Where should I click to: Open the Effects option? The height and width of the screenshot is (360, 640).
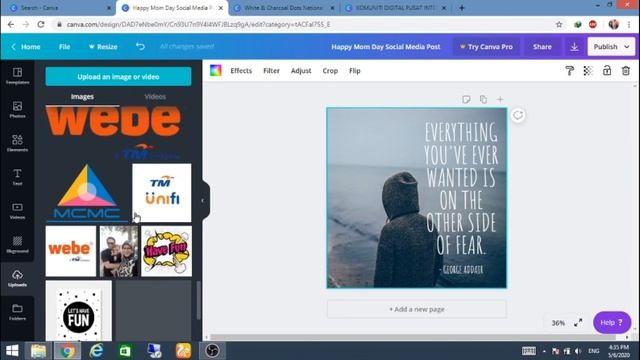pyautogui.click(x=241, y=71)
